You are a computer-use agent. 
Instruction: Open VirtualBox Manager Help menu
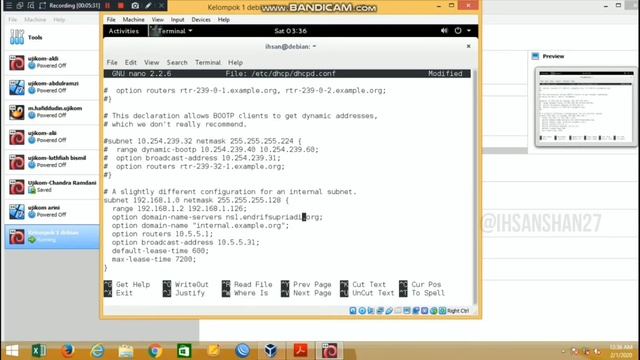pyautogui.click(x=59, y=20)
